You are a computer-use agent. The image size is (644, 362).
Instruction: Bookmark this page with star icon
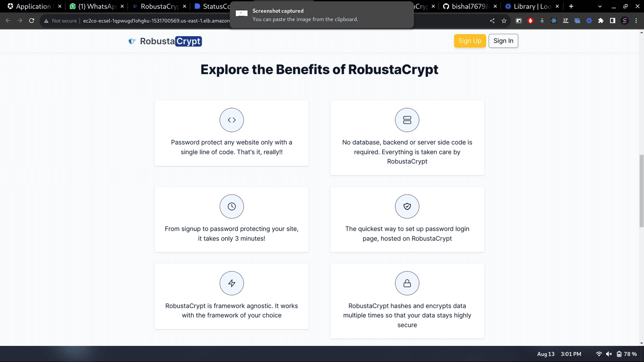click(504, 21)
